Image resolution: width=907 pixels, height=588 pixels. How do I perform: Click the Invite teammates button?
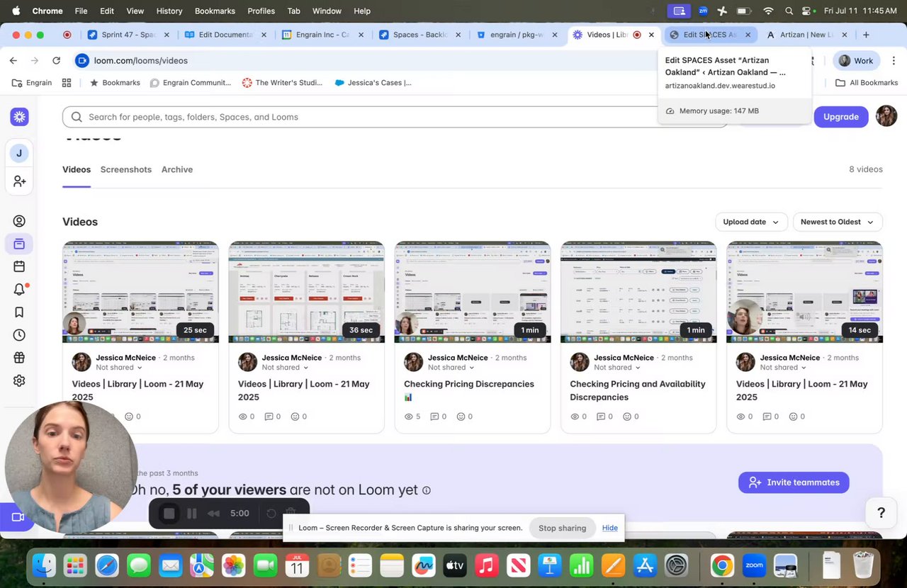[x=794, y=482]
